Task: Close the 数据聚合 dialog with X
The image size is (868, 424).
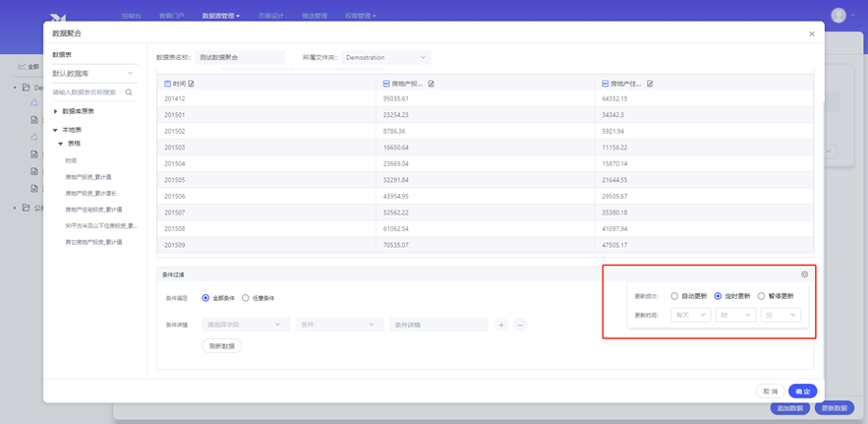Action: [811, 34]
